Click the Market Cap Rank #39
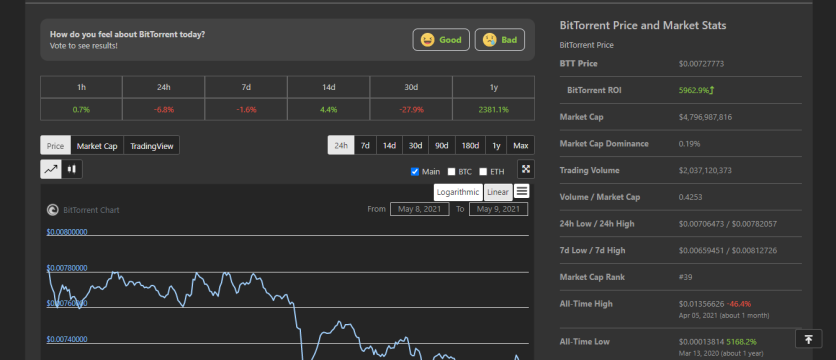 click(685, 277)
